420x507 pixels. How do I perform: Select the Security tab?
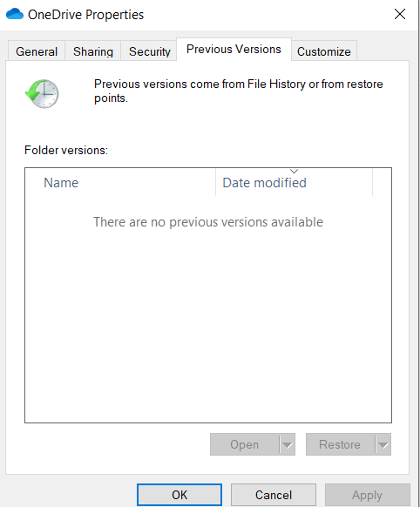pos(149,51)
